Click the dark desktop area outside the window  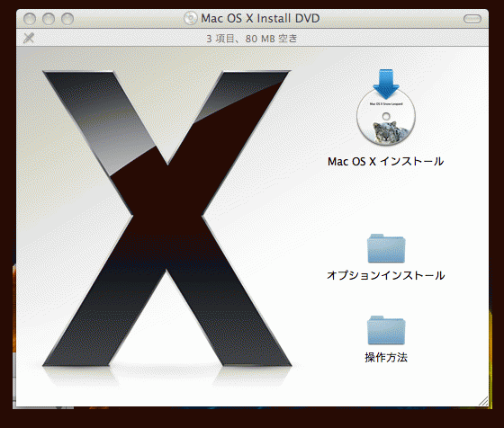[252, 419]
